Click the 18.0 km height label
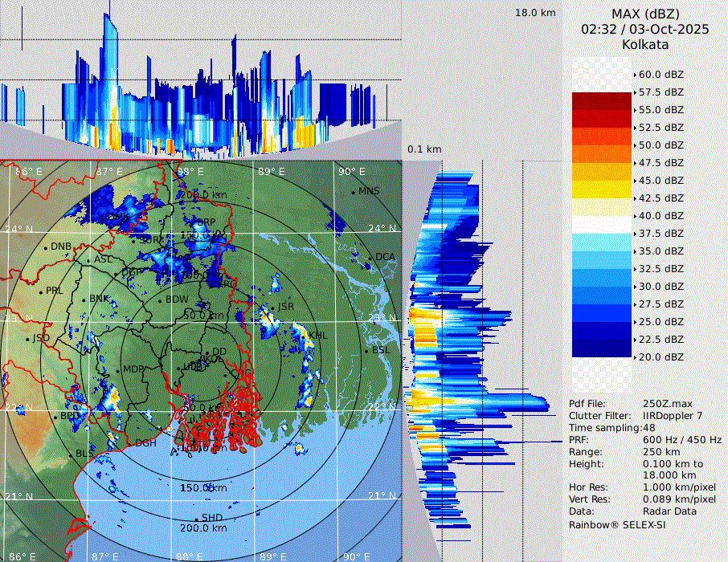728x562 pixels. [x=535, y=13]
